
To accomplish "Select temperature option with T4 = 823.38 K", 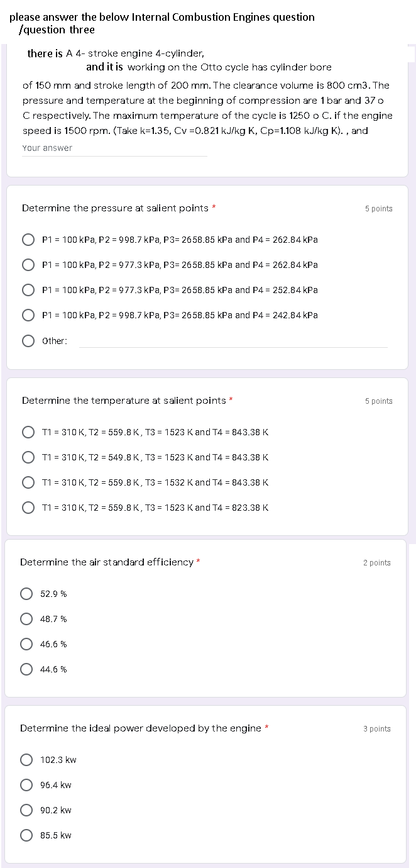I will pos(28,508).
